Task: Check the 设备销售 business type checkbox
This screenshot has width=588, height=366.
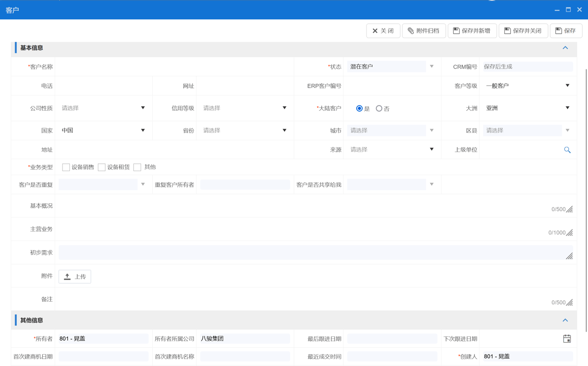Action: (66, 167)
